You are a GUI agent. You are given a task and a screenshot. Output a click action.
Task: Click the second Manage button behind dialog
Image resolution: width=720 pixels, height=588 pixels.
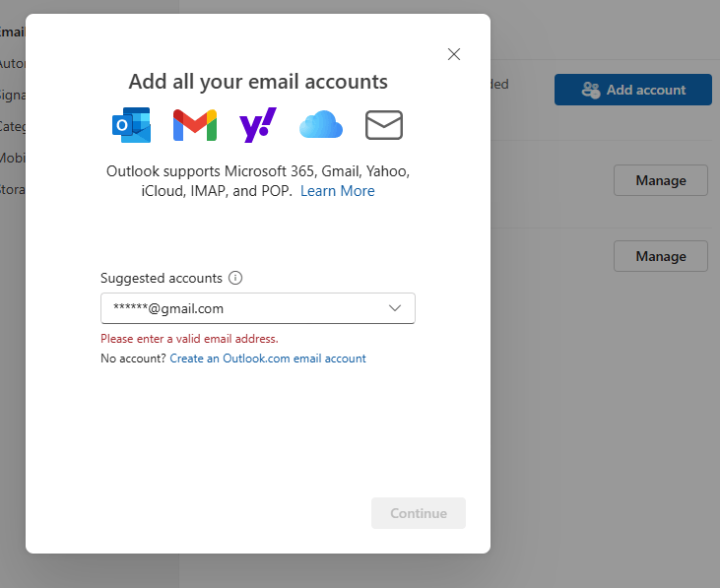[x=660, y=256]
